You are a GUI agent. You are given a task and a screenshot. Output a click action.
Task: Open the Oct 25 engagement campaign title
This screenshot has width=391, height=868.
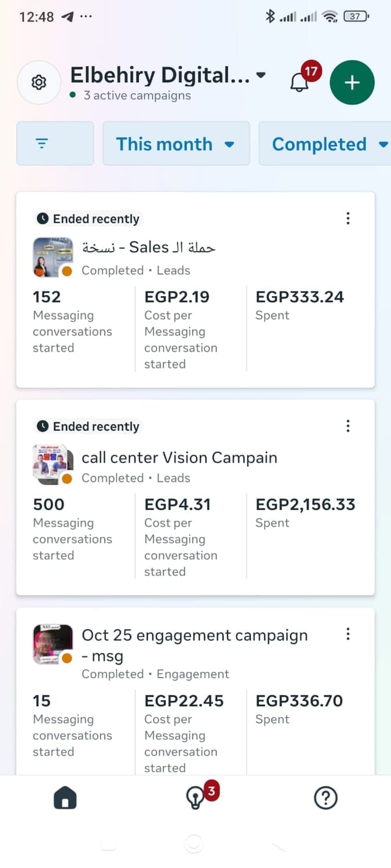[194, 645]
